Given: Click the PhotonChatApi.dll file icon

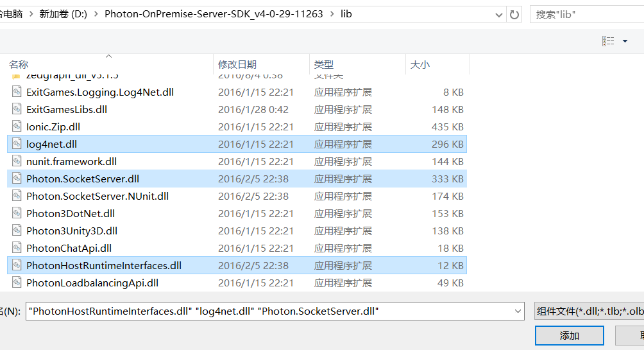Looking at the screenshot, I should [x=17, y=248].
